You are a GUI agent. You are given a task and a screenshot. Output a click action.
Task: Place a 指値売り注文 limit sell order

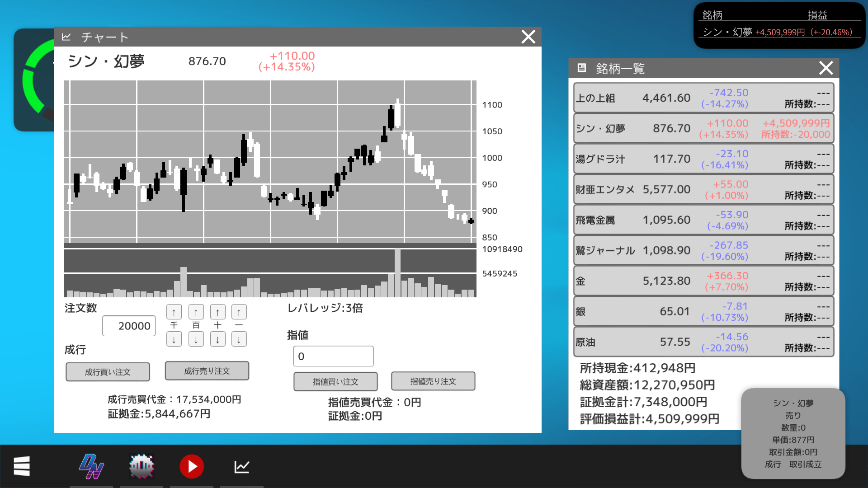[433, 381]
